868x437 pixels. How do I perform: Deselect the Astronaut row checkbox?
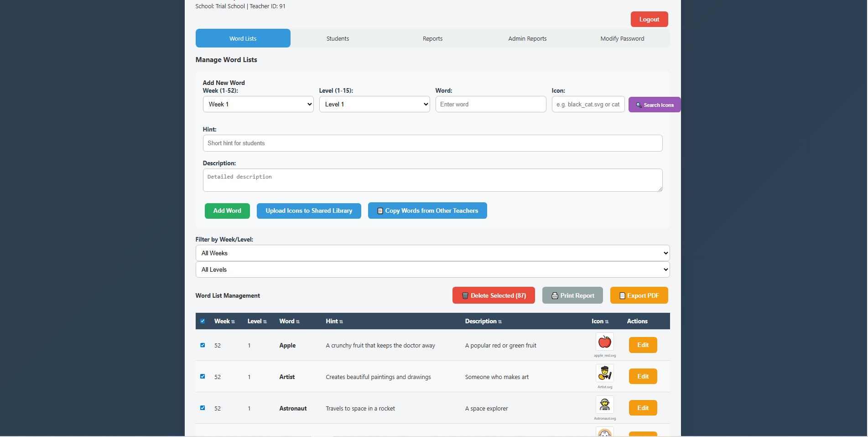coord(203,408)
